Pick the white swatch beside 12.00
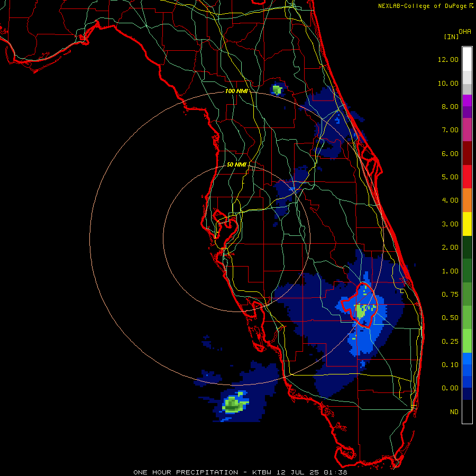The height and width of the screenshot is (476, 476). (467, 59)
